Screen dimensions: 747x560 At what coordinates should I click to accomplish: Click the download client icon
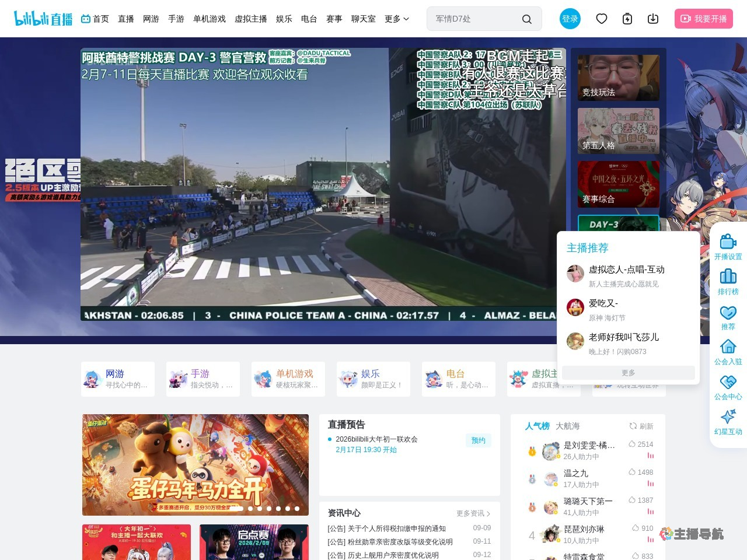[653, 19]
